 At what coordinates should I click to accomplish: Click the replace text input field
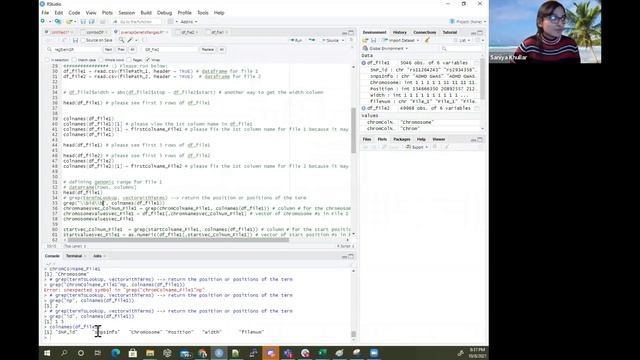click(x=171, y=49)
